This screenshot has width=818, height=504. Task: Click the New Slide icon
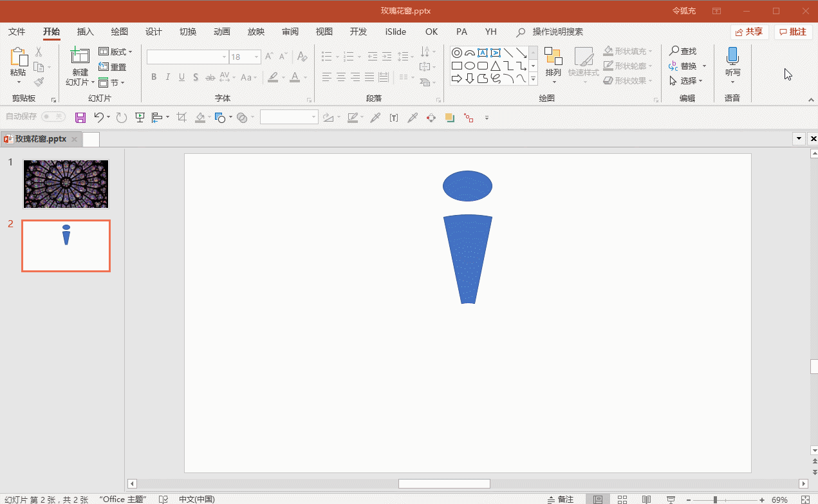(80, 55)
